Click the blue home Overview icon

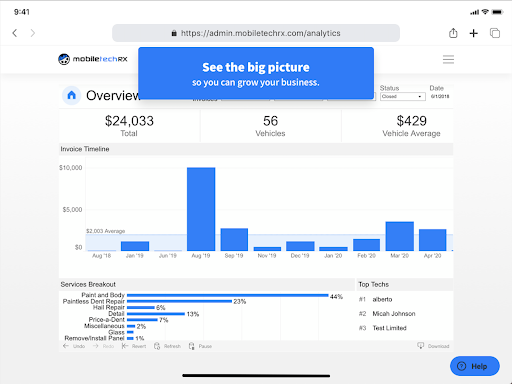coord(72,96)
